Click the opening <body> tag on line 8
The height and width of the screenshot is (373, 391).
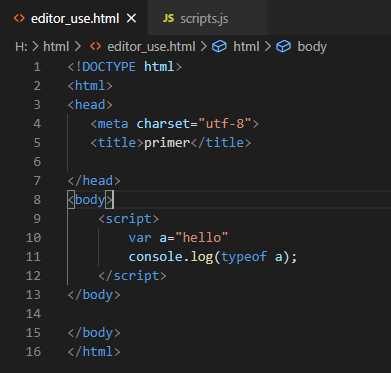pos(91,200)
